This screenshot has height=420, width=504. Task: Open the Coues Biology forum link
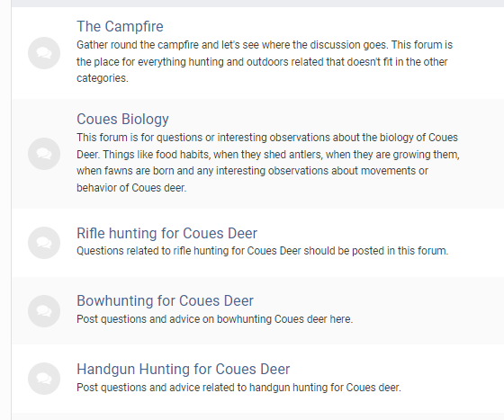[122, 119]
